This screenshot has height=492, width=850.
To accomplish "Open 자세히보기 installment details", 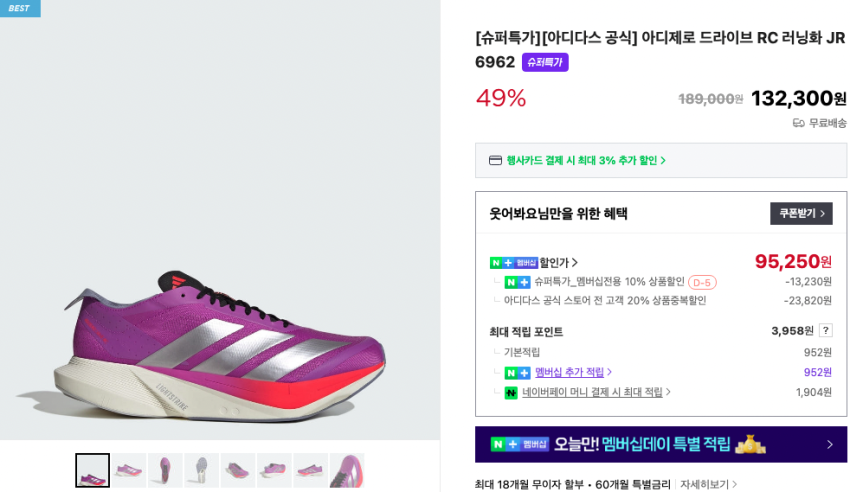I will point(708,485).
